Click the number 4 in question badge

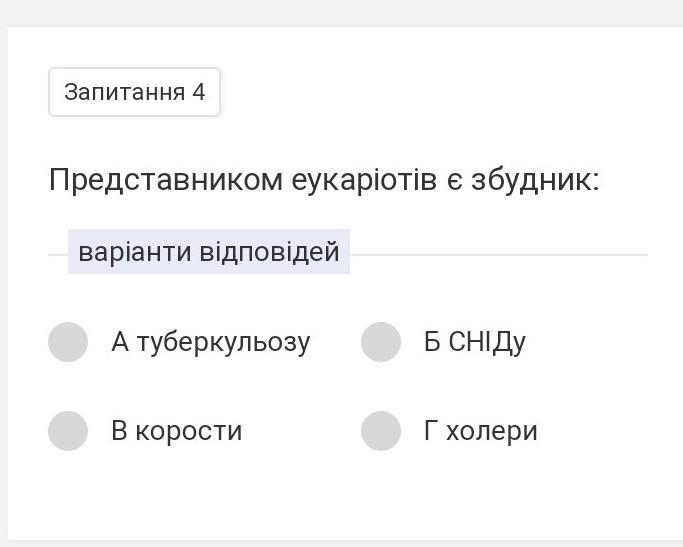point(198,92)
